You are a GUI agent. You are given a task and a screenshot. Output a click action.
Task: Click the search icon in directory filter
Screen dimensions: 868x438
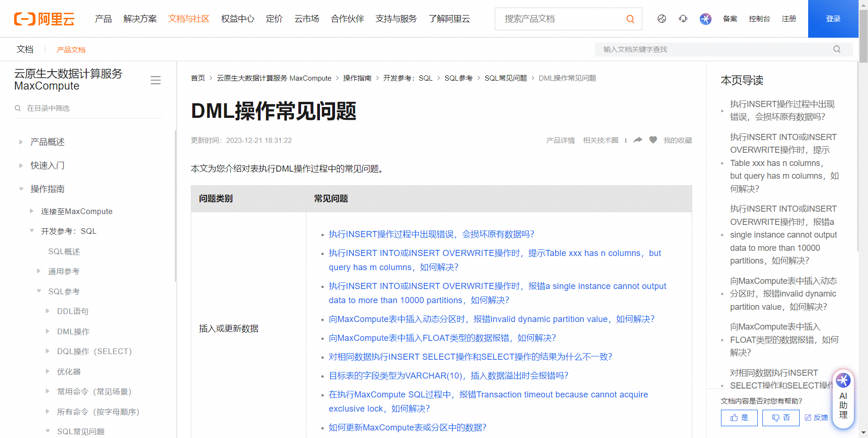pyautogui.click(x=18, y=108)
